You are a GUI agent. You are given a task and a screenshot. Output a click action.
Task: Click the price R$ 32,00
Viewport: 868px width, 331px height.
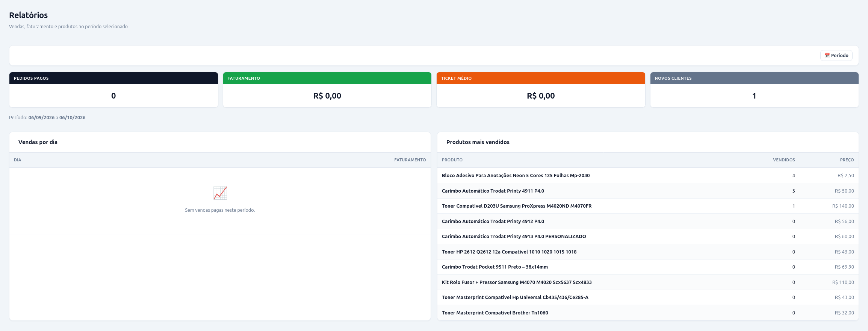click(x=844, y=313)
